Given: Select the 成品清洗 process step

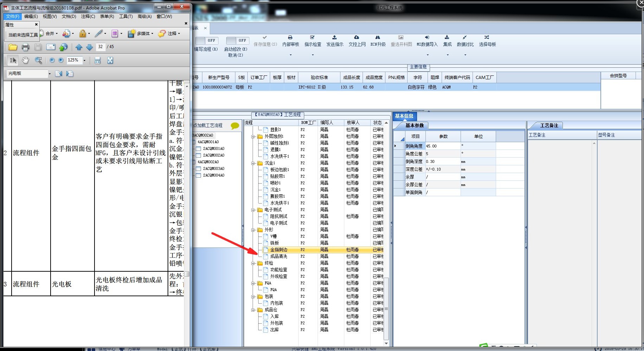Looking at the screenshot, I should [279, 256].
